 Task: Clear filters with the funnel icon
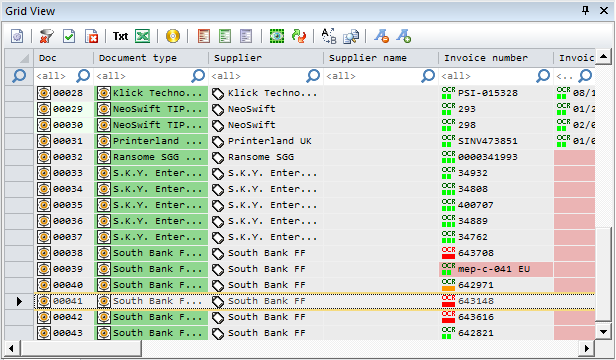[47, 37]
